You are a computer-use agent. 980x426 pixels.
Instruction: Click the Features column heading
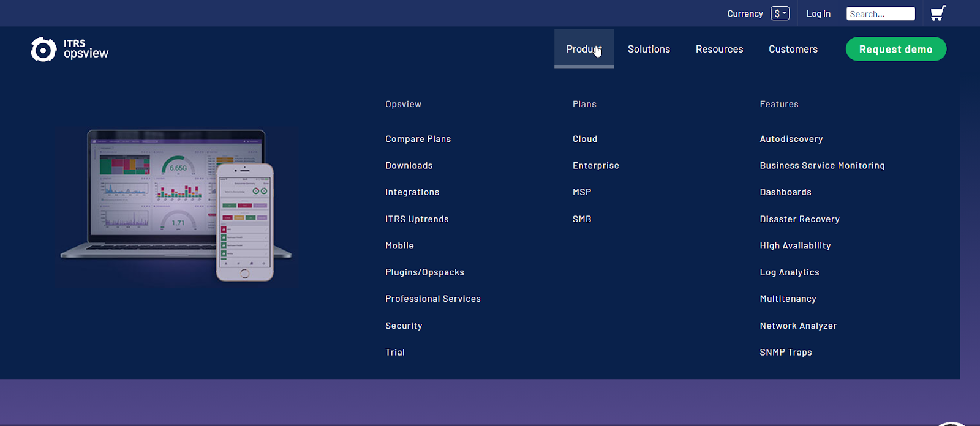point(779,104)
